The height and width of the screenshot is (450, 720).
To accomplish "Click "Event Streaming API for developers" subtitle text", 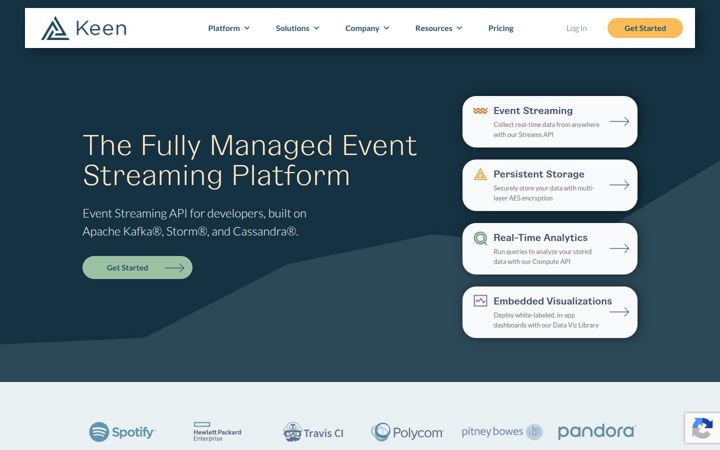I will click(x=194, y=222).
